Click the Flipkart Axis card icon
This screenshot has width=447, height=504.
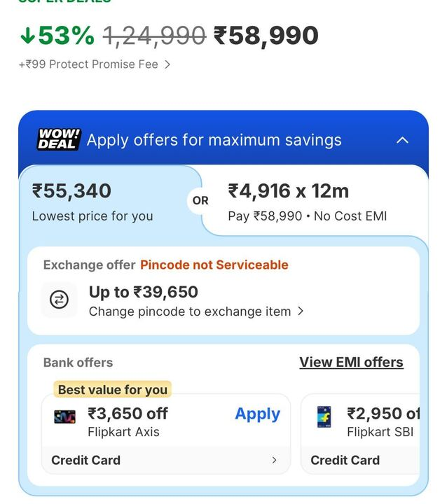pyautogui.click(x=64, y=416)
